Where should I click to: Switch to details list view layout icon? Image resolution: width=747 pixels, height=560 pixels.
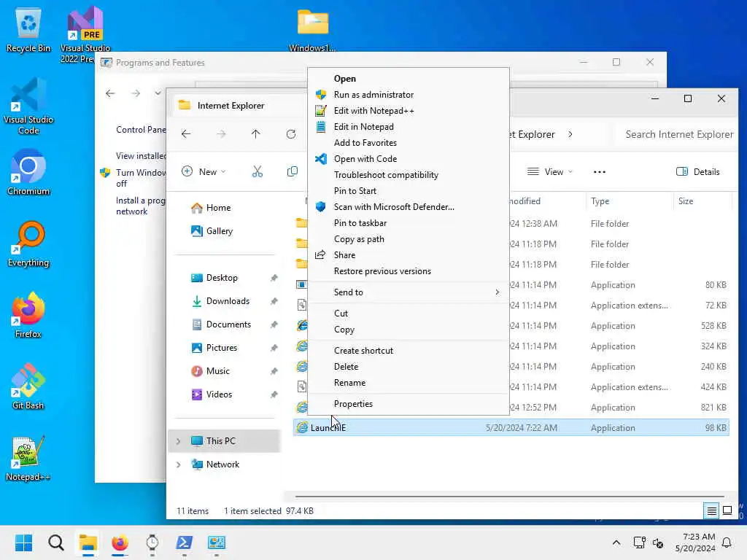click(x=711, y=510)
